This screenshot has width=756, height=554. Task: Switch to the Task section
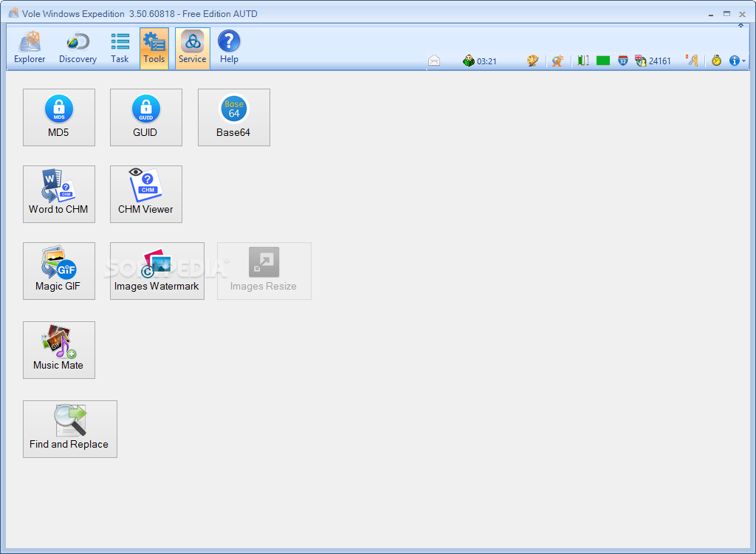[x=120, y=48]
